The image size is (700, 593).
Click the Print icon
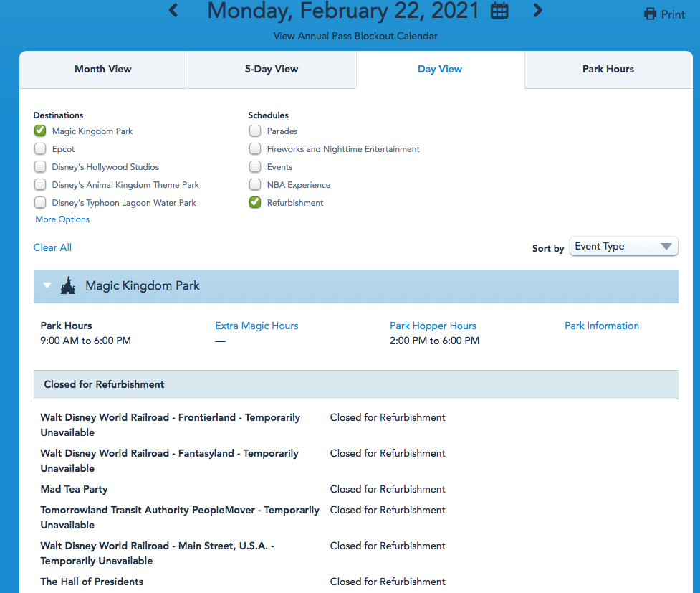point(650,14)
